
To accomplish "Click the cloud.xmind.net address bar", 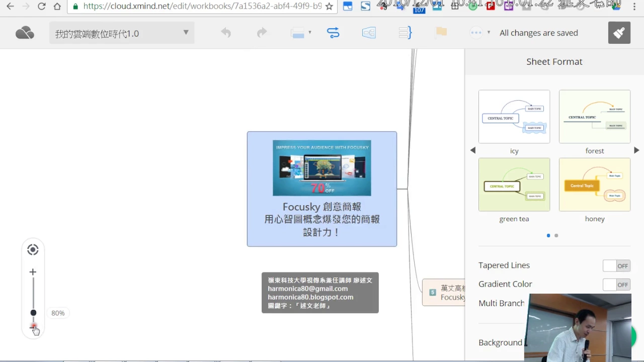I will tap(201, 6).
